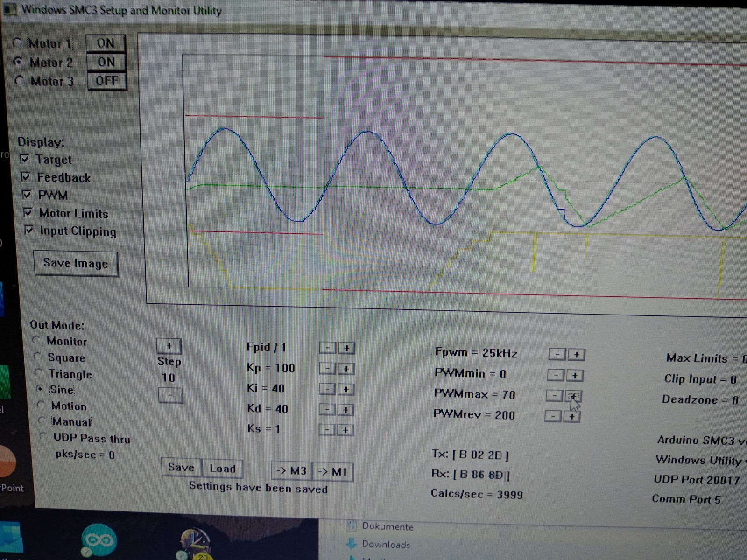The image size is (747, 560).
Task: Click the Load settings button
Action: (x=222, y=469)
